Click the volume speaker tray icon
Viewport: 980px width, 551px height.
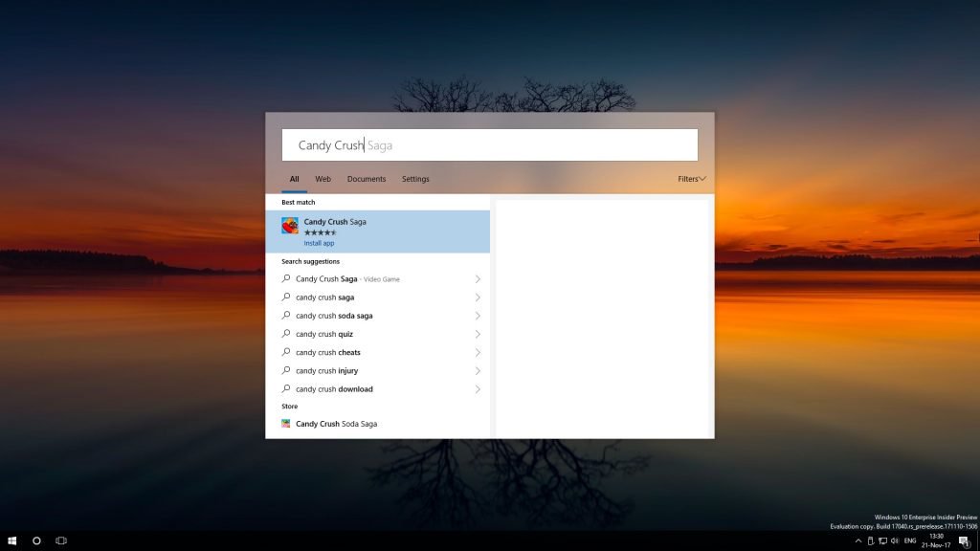point(895,541)
